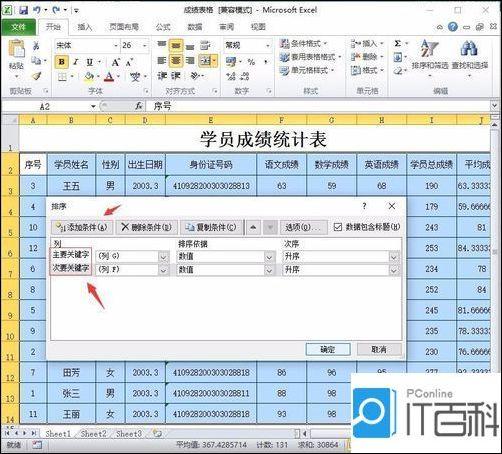This screenshot has width=502, height=454.
Task: Toggle the 数据包含标题 checkbox
Action: tap(338, 227)
